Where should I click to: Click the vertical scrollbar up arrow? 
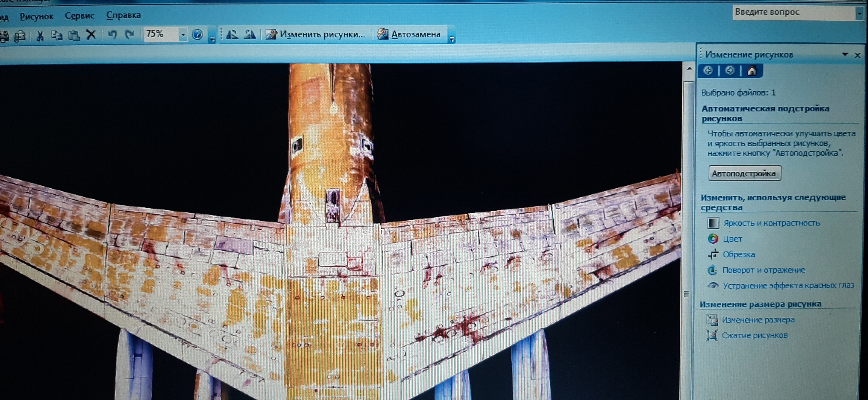689,69
